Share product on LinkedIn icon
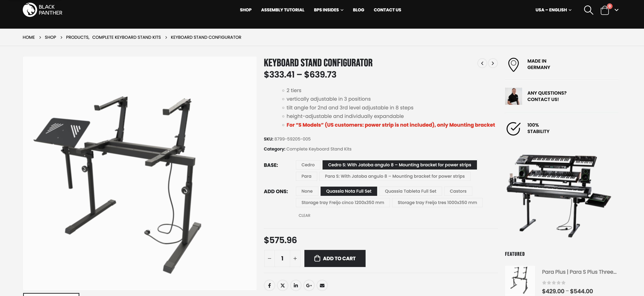This screenshot has width=644, height=296. point(296,285)
